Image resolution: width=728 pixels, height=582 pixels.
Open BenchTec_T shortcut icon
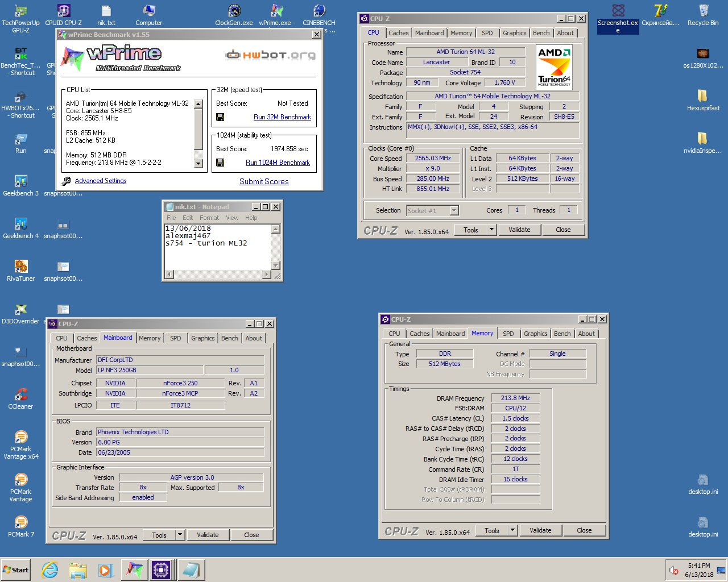[x=21, y=61]
